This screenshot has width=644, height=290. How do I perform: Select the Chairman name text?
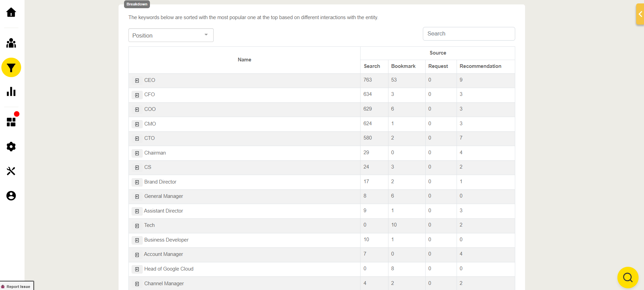click(x=155, y=153)
